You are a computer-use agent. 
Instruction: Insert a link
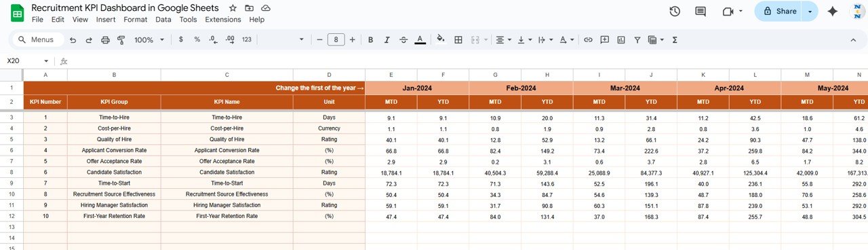(x=588, y=40)
